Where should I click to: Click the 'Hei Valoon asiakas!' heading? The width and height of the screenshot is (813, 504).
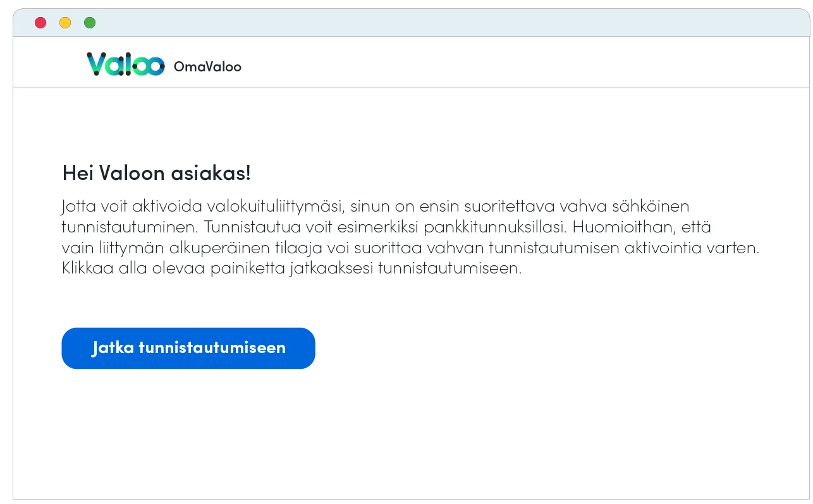156,172
